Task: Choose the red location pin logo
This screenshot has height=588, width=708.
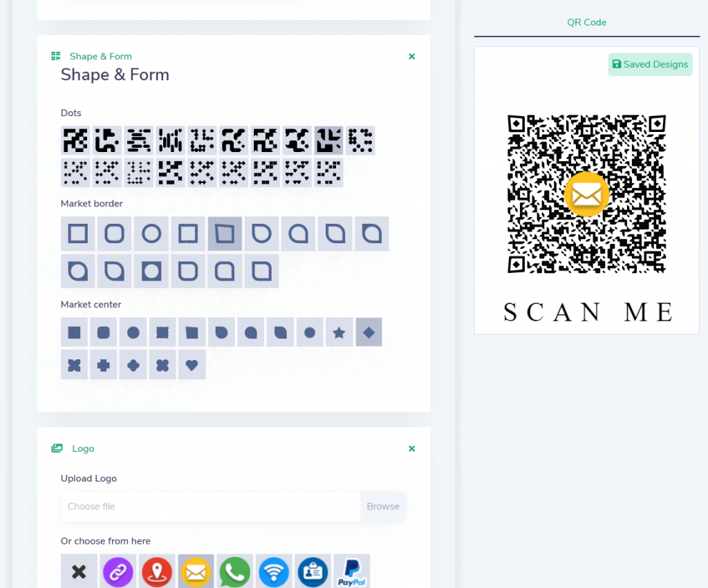Action: pyautogui.click(x=157, y=571)
